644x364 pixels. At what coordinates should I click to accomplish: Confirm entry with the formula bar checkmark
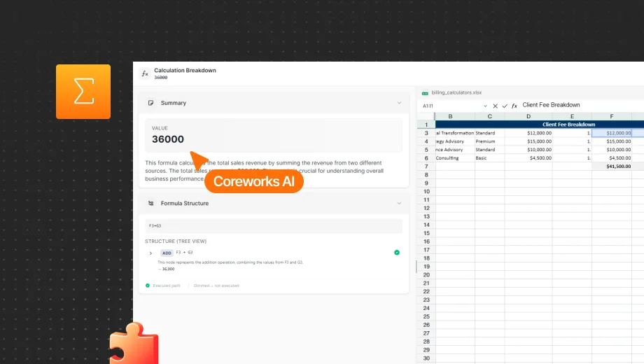(505, 106)
